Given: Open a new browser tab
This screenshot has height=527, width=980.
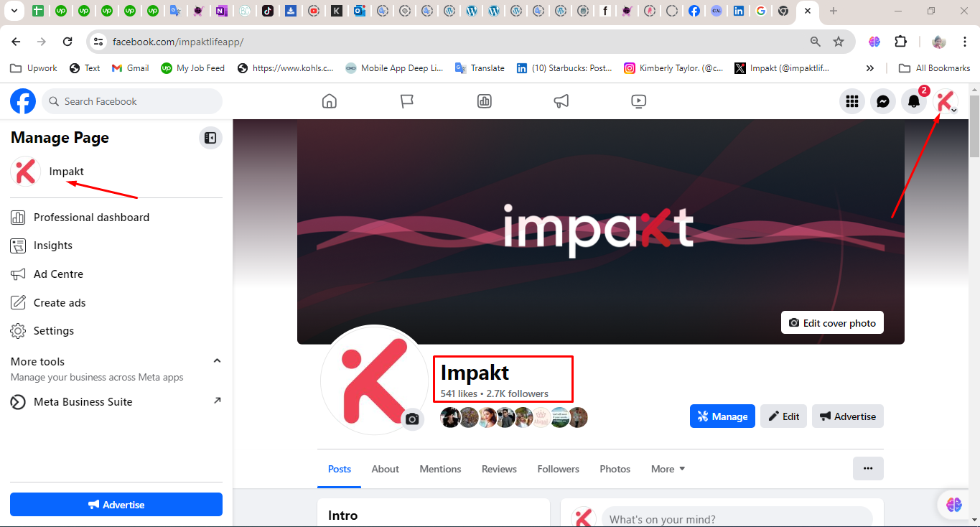Looking at the screenshot, I should click(833, 11).
